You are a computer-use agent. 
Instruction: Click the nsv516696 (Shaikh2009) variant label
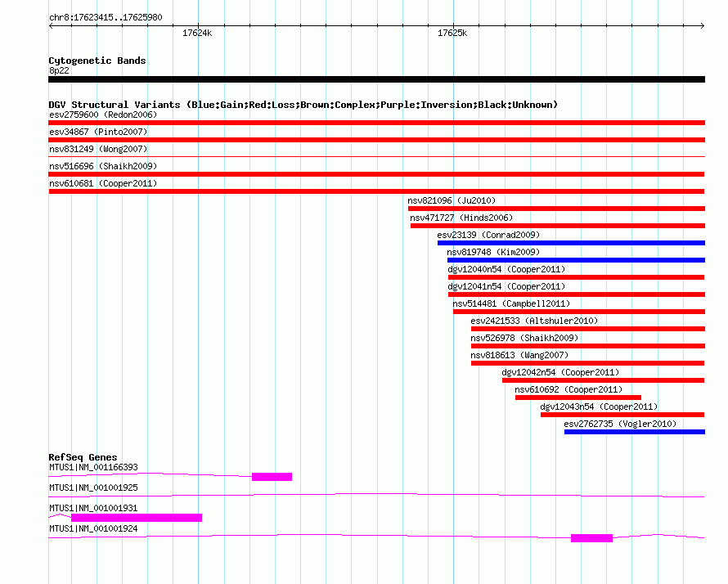click(x=103, y=166)
